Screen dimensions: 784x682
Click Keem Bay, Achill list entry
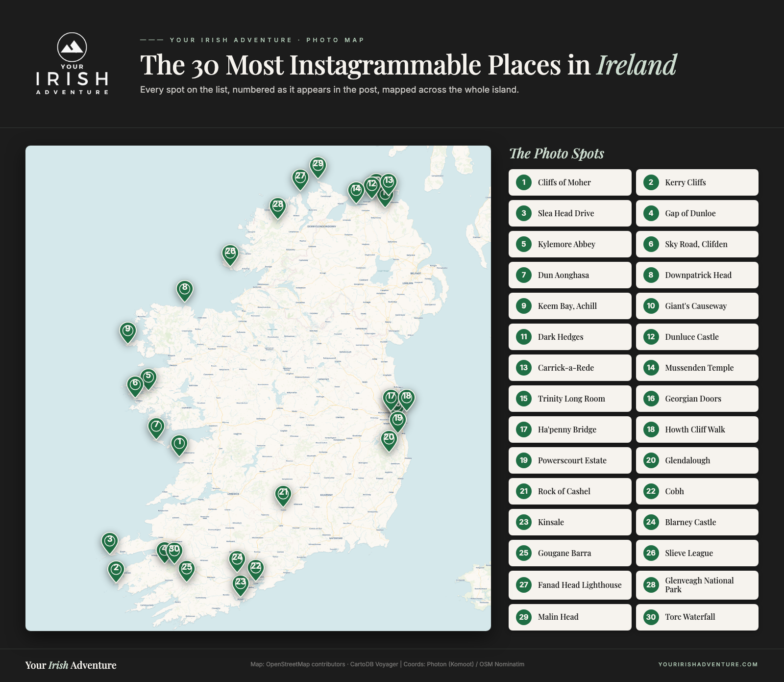point(570,306)
